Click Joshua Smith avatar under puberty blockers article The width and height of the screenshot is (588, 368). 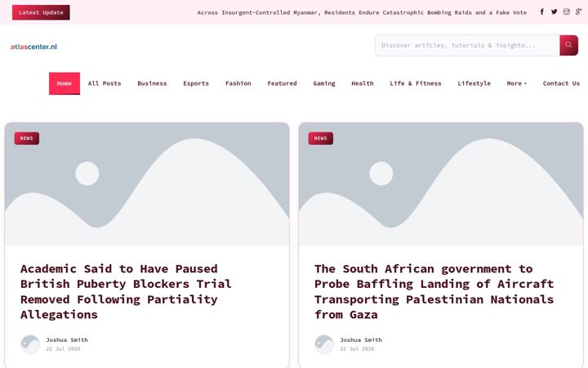coord(30,344)
